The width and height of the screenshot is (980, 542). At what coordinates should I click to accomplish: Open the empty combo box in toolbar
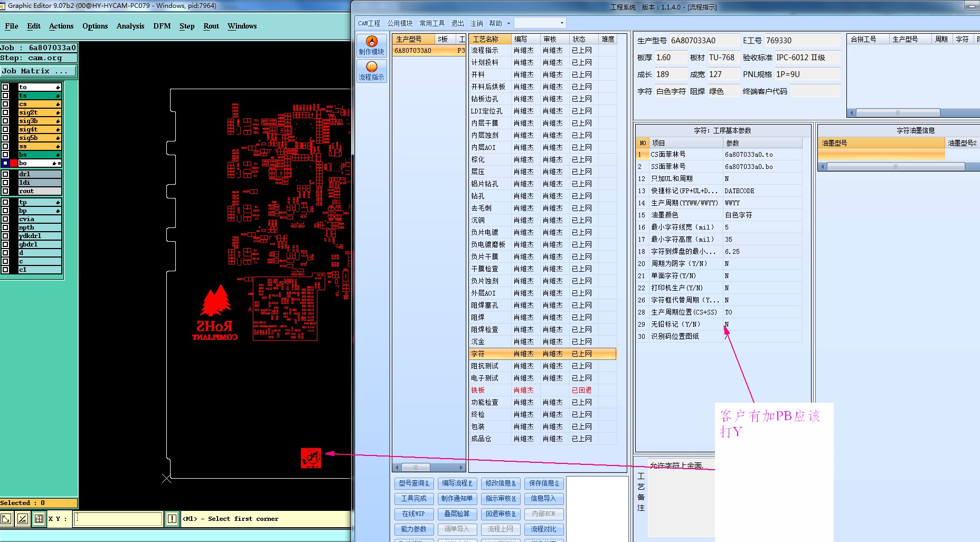(540, 23)
